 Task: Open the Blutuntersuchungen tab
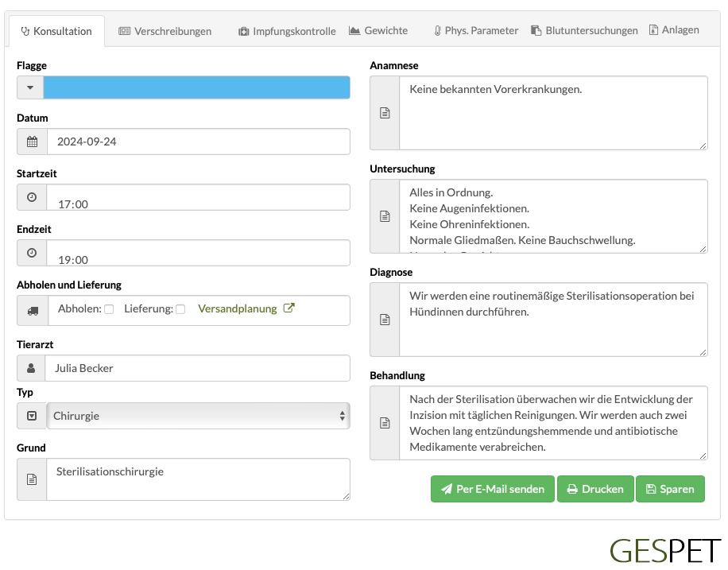[584, 31]
